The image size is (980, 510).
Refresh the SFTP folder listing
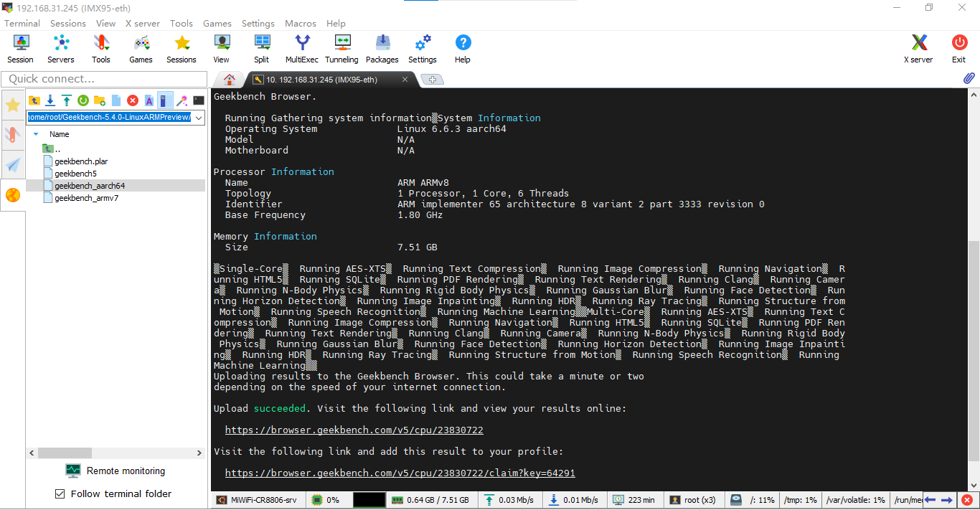click(x=83, y=100)
